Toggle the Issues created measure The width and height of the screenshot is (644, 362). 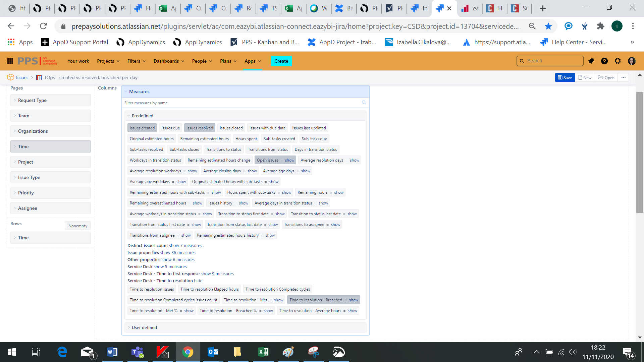pos(142,128)
